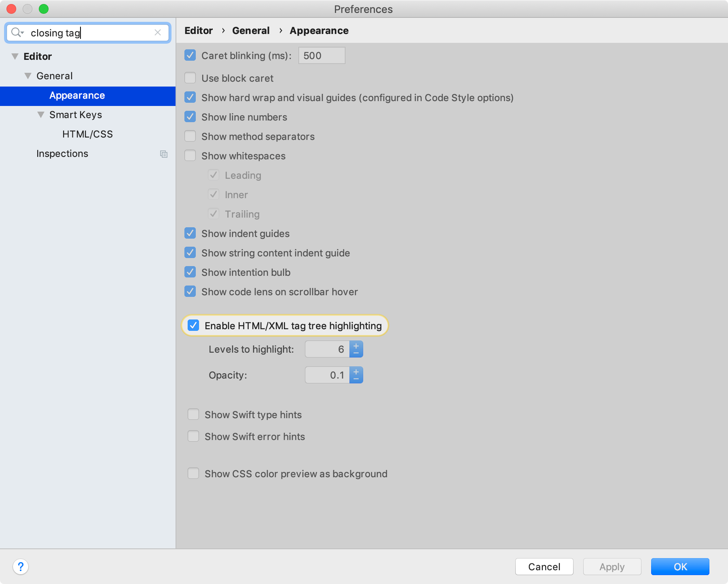
Task: Open the help question mark button
Action: point(21,567)
